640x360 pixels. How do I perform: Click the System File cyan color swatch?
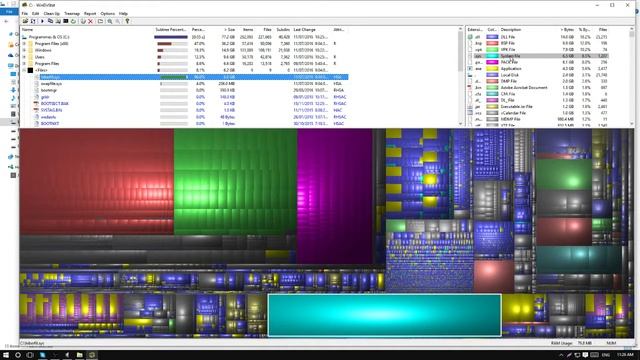point(492,56)
